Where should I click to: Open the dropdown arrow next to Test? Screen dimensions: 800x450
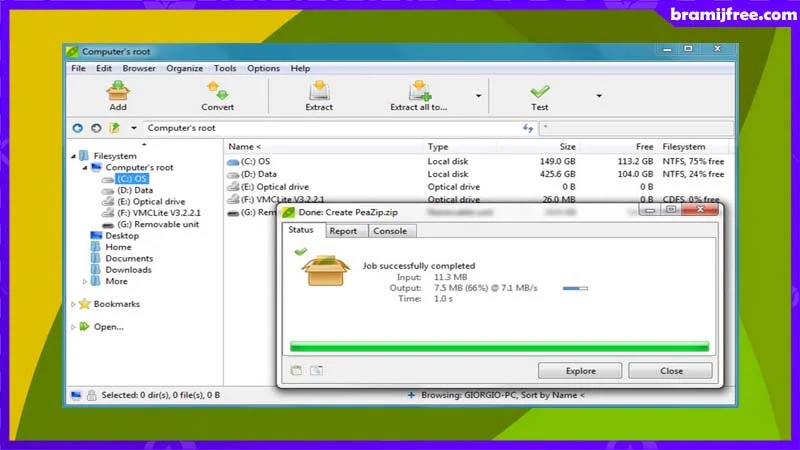(599, 96)
